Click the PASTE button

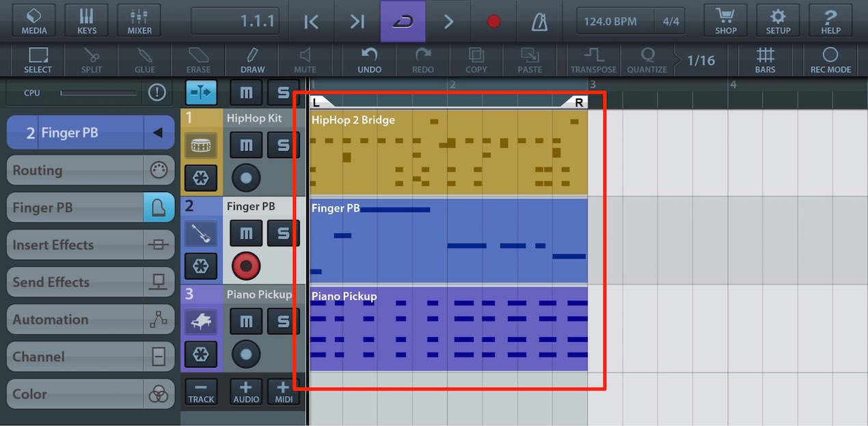(x=529, y=60)
